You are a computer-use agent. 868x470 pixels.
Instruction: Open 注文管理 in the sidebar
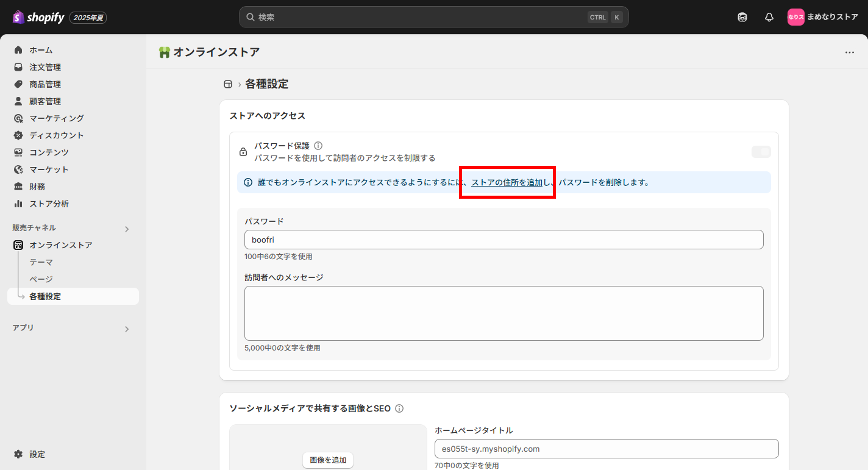point(45,67)
